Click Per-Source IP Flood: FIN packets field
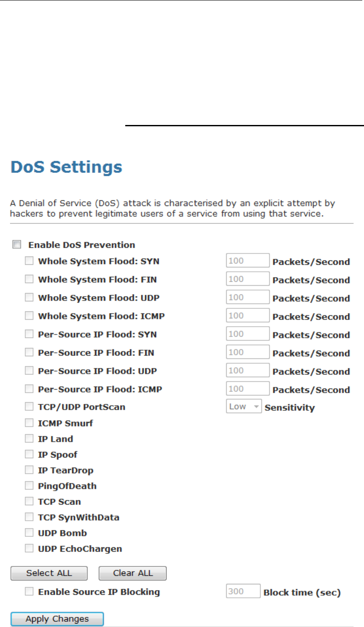 point(247,353)
